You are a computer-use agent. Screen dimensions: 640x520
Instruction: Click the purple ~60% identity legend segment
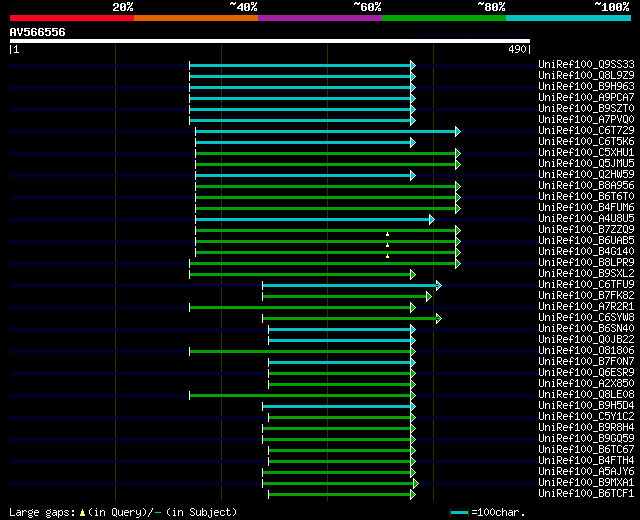320,18
